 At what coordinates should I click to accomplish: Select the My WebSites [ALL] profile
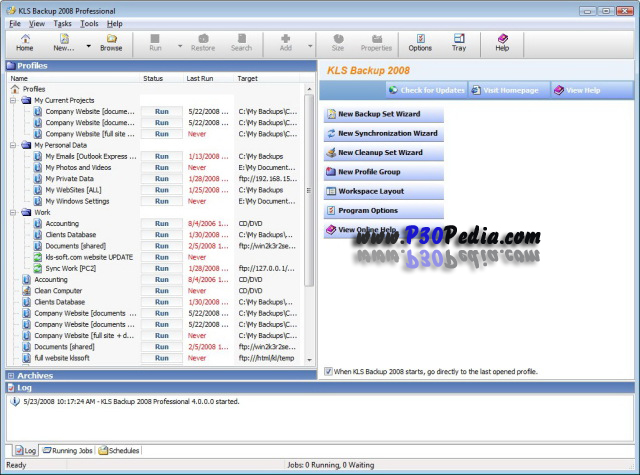pyautogui.click(x=73, y=190)
